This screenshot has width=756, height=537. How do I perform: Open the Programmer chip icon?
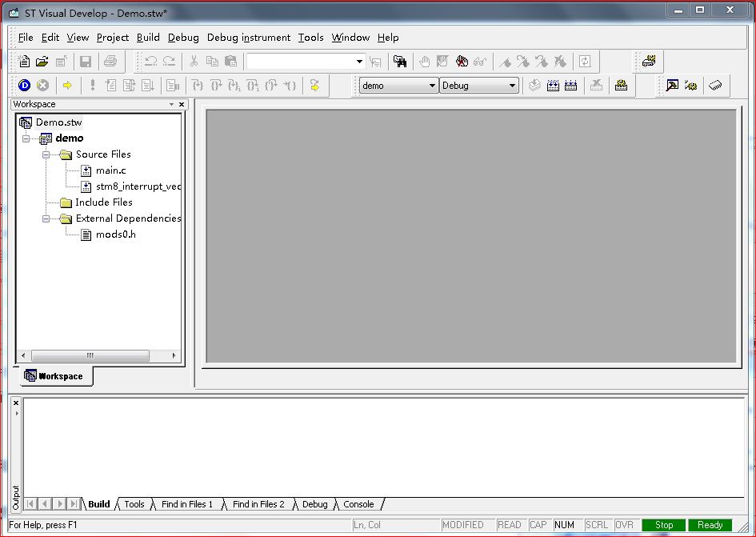715,86
